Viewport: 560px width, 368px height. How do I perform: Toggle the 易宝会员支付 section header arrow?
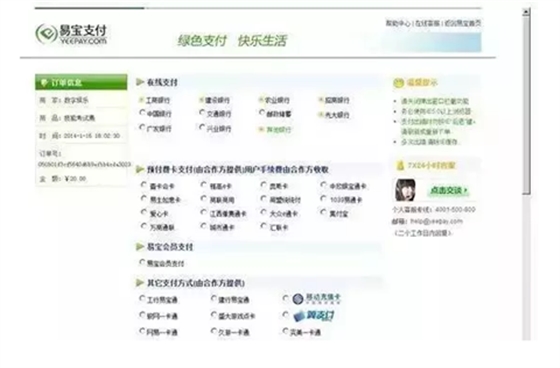tap(140, 247)
